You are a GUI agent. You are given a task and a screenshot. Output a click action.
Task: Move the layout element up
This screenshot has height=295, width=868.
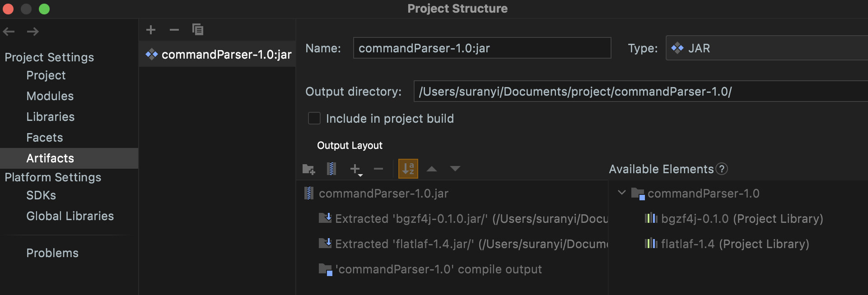(432, 169)
